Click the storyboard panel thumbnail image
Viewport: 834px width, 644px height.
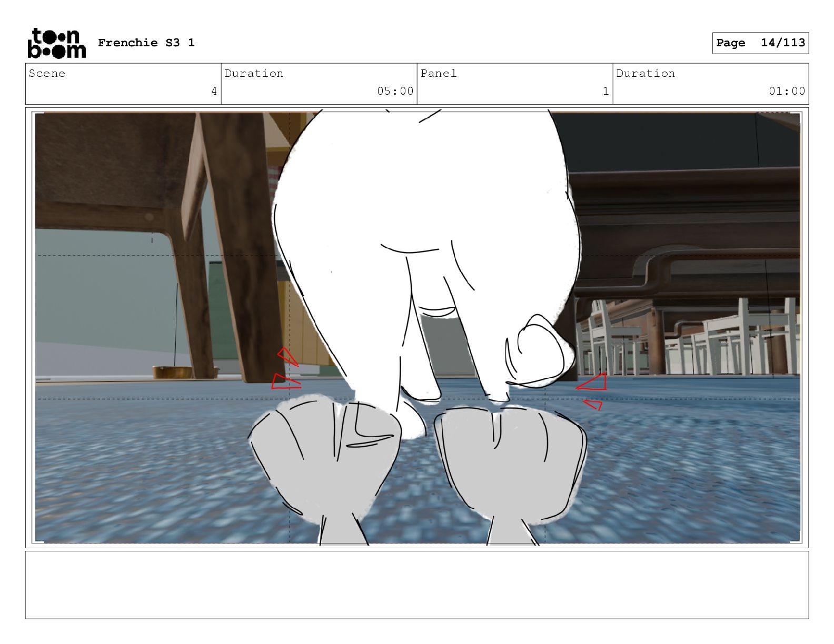pyautogui.click(x=417, y=328)
